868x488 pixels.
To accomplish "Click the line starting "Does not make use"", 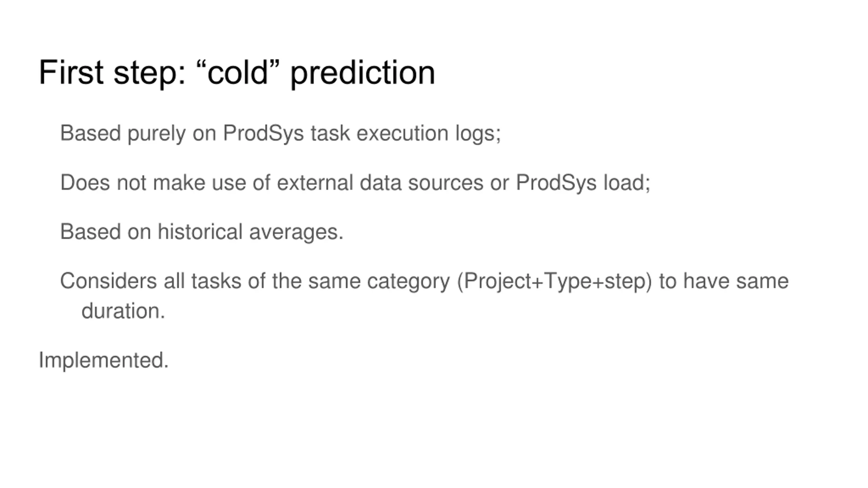I will click(x=355, y=183).
